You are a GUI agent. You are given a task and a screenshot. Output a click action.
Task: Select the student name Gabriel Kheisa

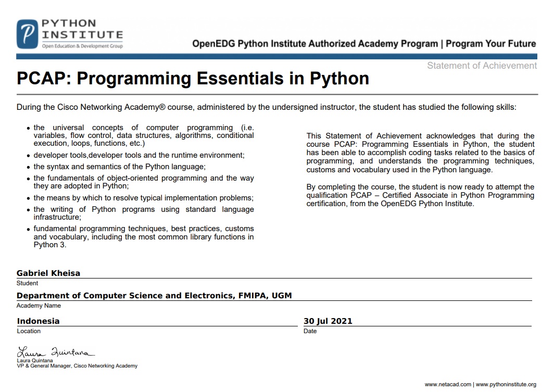click(x=48, y=273)
